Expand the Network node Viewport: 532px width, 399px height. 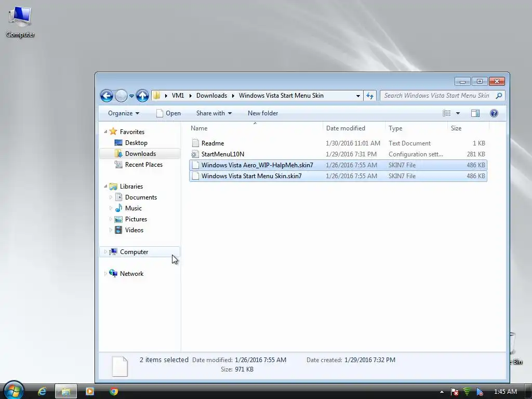105,273
